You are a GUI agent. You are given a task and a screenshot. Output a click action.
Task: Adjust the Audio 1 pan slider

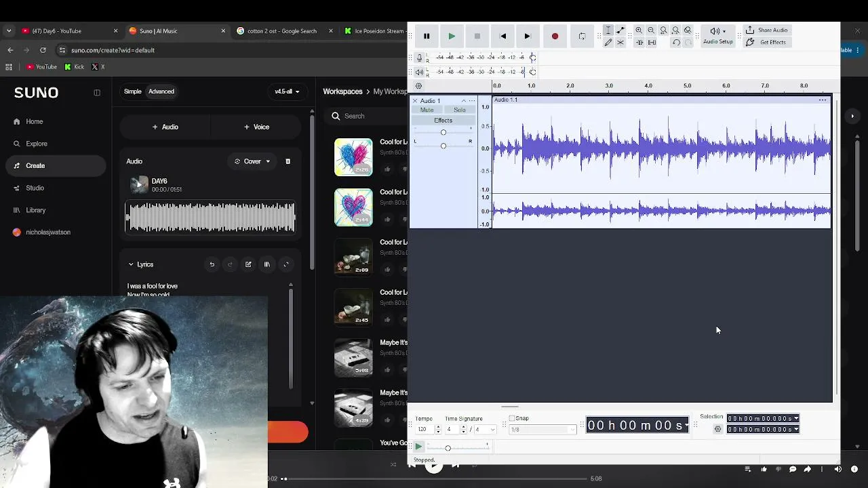pyautogui.click(x=443, y=146)
